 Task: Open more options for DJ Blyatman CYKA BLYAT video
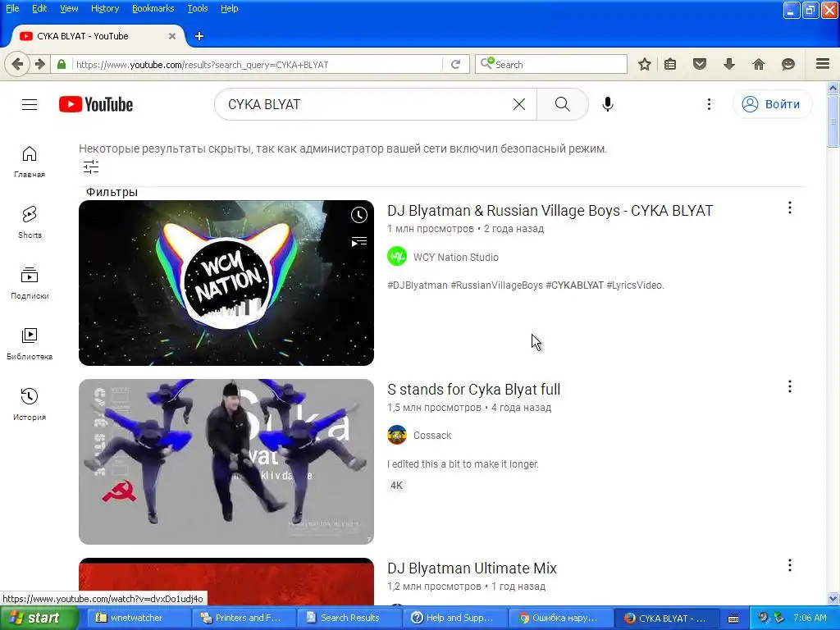pos(790,208)
